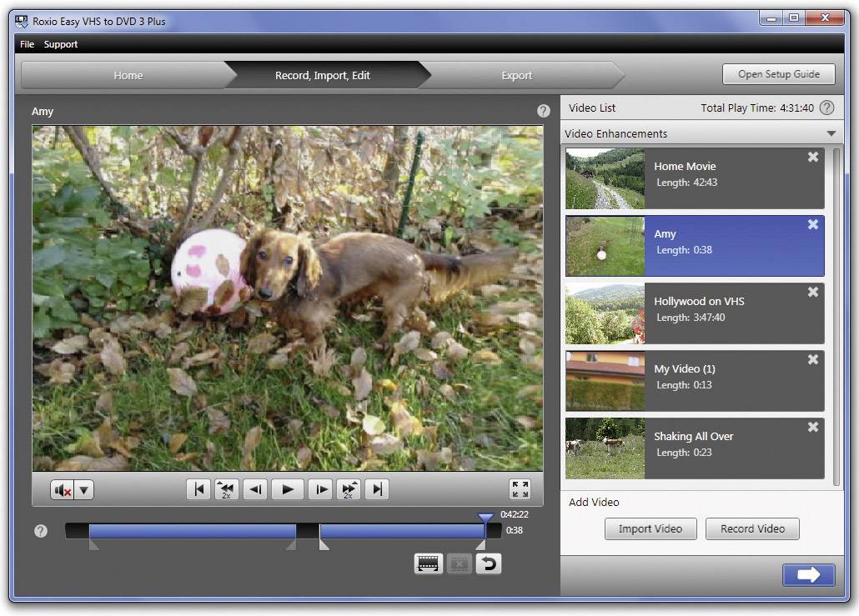Viewport: 859px width, 616px height.
Task: Select the 2x fast-forward control
Action: click(x=348, y=489)
